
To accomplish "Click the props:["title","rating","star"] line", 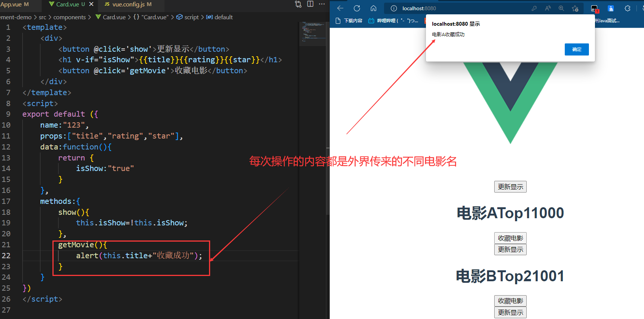I will [112, 136].
